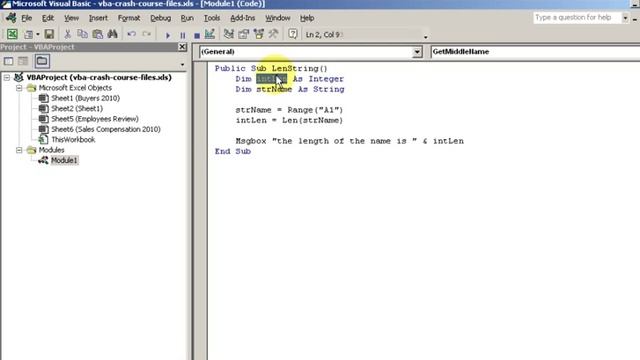Screen dimensions: 640x360
Task: Open Project panel toolbar overflow arrow
Action: point(182,64)
